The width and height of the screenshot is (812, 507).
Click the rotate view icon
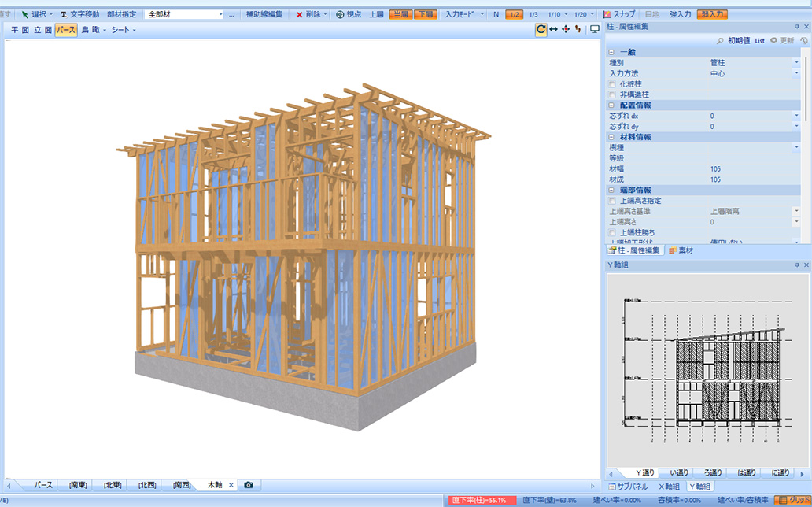541,30
